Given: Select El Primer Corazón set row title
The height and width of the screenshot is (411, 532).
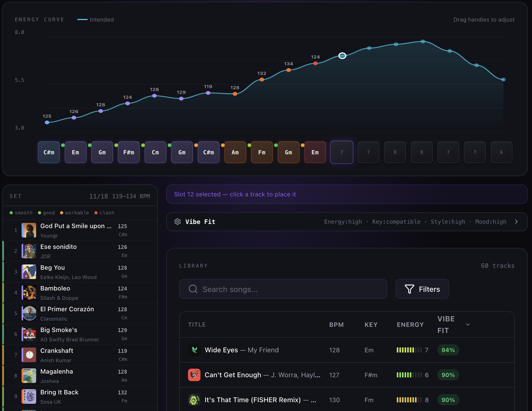Looking at the screenshot, I should pyautogui.click(x=67, y=309).
